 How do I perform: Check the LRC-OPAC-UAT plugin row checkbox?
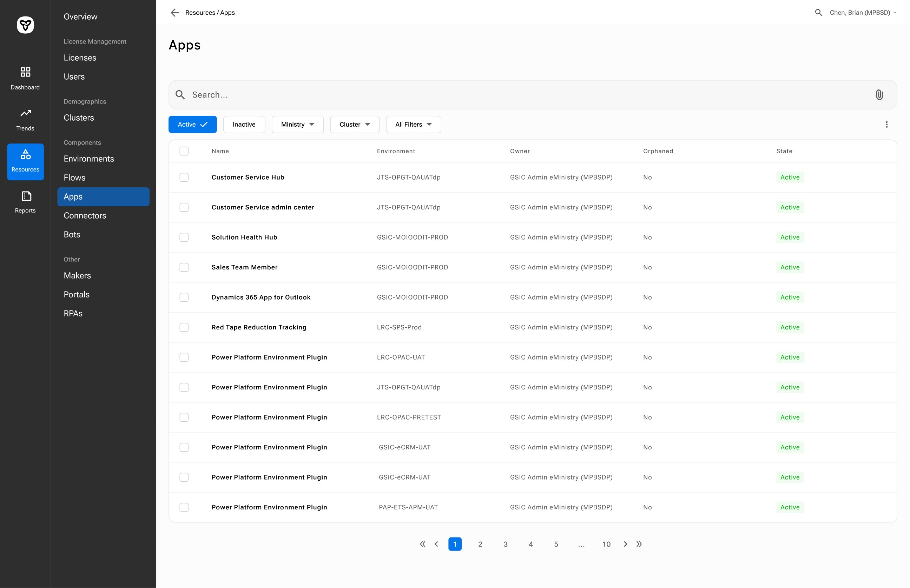tap(184, 358)
